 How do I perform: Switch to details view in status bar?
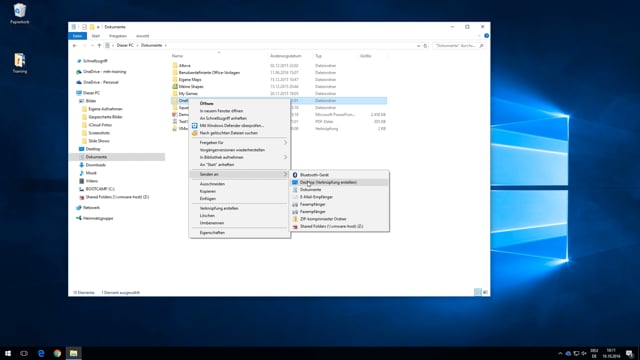tap(478, 292)
